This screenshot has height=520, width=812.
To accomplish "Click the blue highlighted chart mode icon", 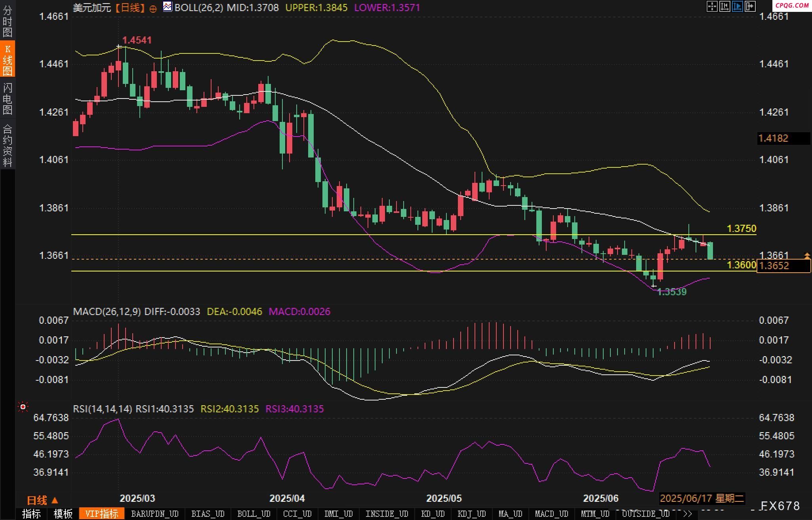I will (737, 6).
